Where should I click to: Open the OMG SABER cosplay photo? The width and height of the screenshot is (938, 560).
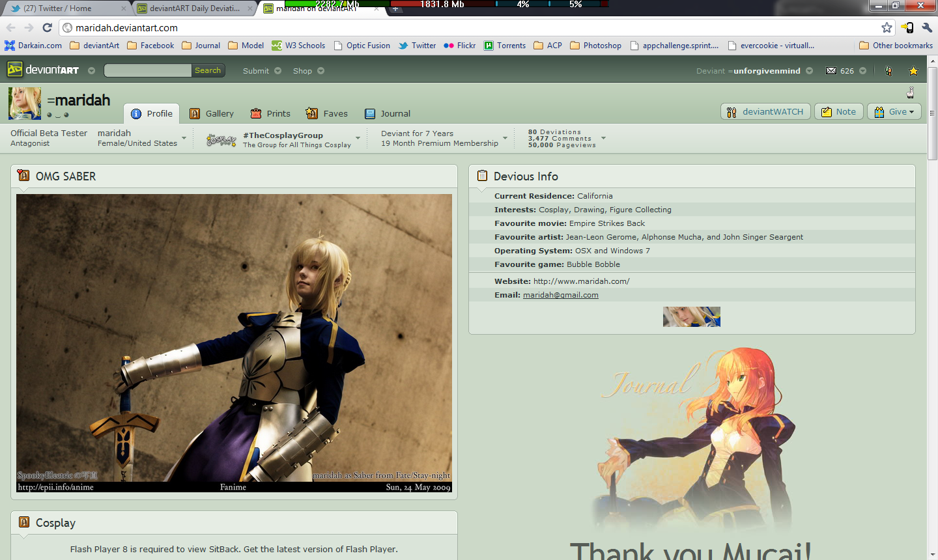pos(234,339)
